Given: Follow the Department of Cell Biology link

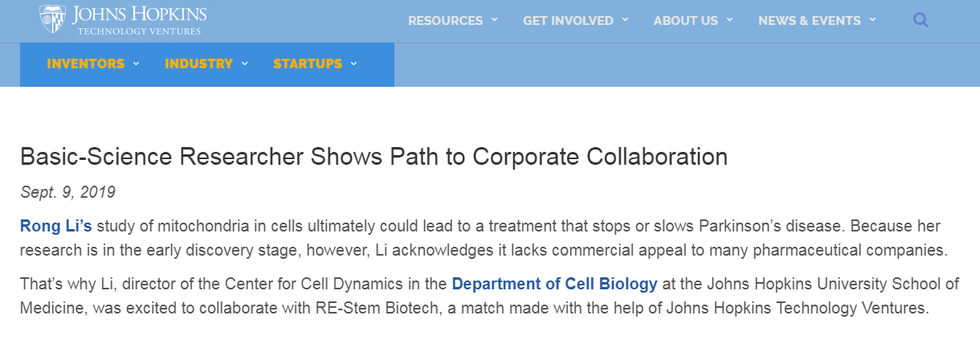Looking at the screenshot, I should [555, 284].
